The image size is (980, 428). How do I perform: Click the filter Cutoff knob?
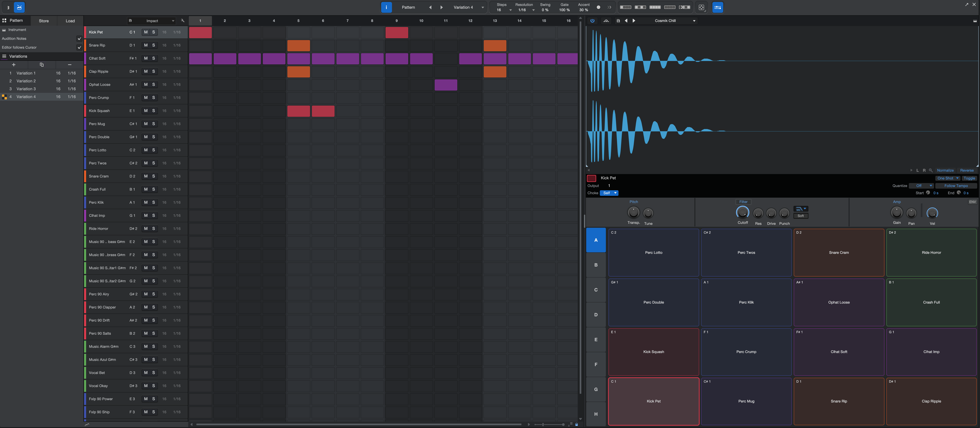coord(743,213)
